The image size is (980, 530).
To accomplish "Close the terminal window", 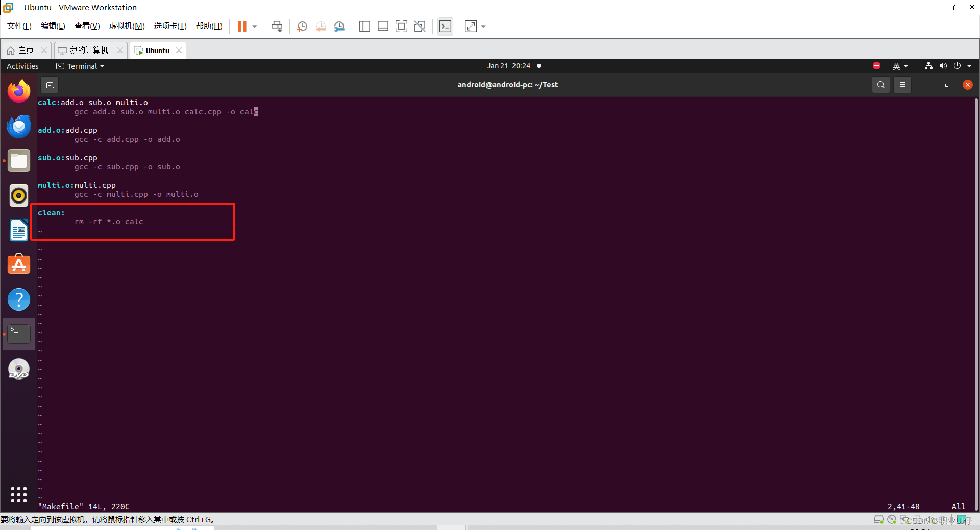I will pos(967,85).
